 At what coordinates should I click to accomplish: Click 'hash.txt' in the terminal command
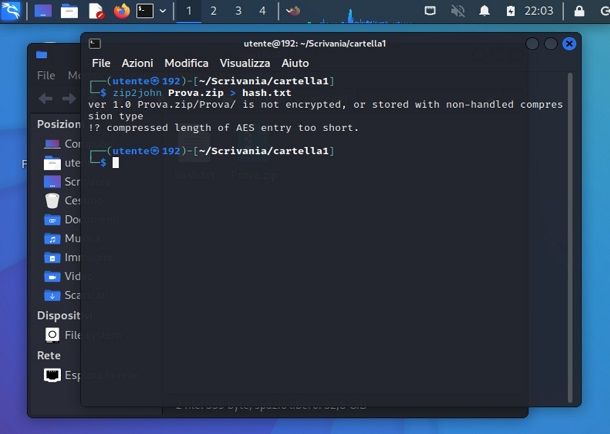click(x=266, y=93)
